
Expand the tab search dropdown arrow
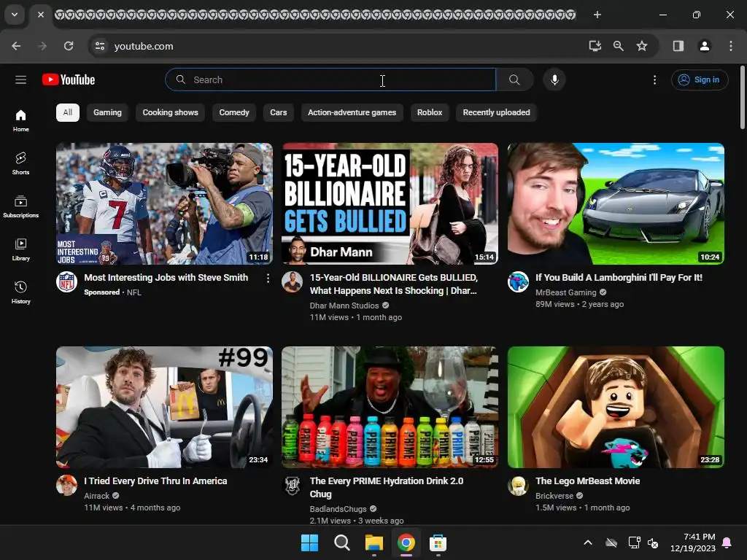[x=15, y=15]
